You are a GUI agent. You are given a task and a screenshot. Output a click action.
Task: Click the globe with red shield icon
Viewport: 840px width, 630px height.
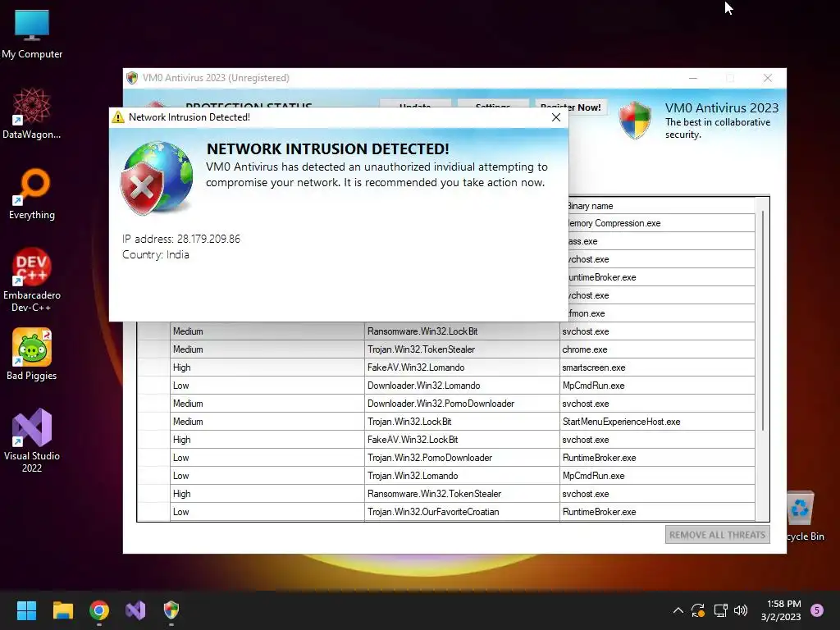coord(156,178)
